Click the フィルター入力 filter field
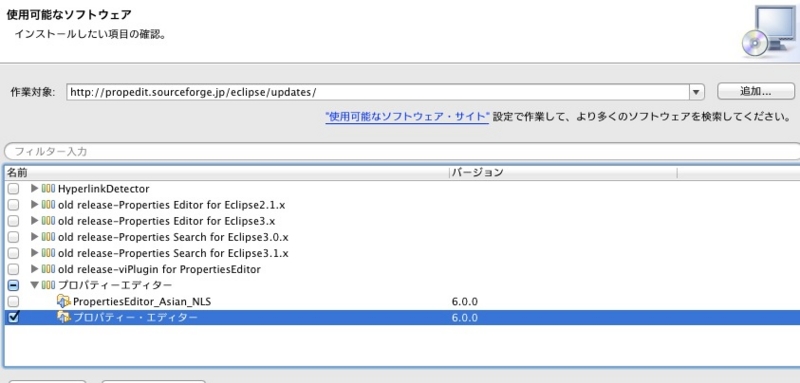Viewport: 800px width, 383px height. point(403,151)
